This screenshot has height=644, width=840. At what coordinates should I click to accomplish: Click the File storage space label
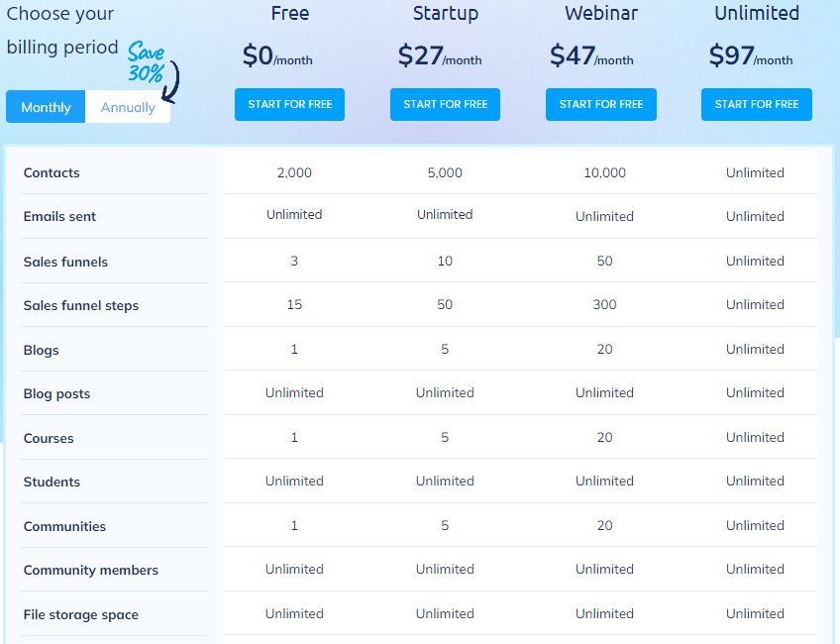[81, 615]
